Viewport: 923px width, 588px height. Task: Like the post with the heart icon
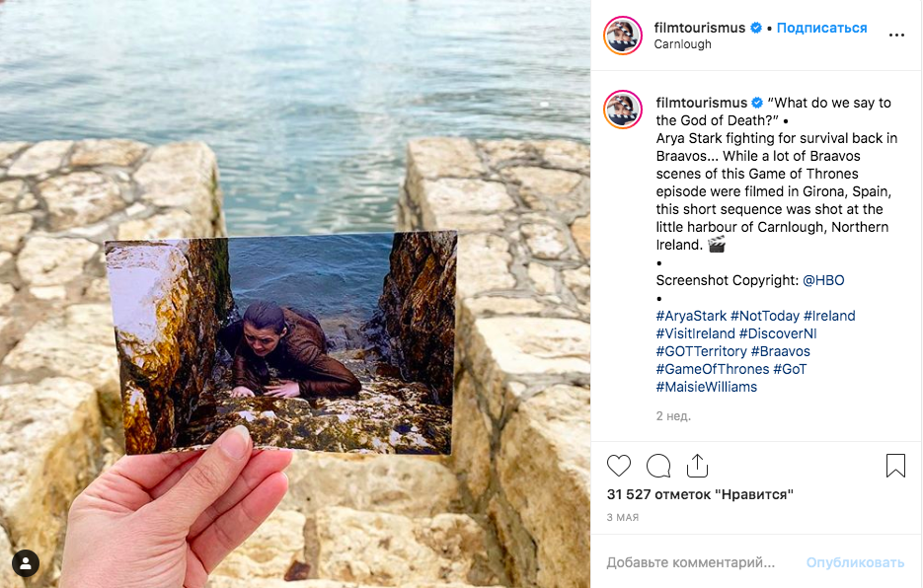tap(619, 466)
